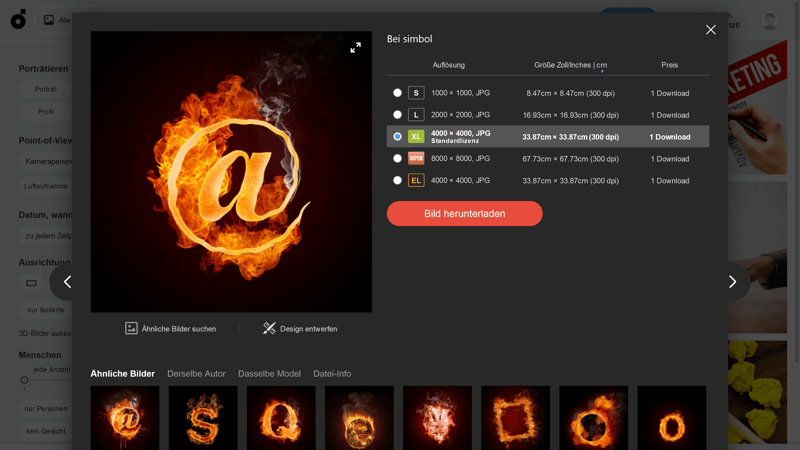
Task: Click the green XL size badge
Action: (416, 137)
